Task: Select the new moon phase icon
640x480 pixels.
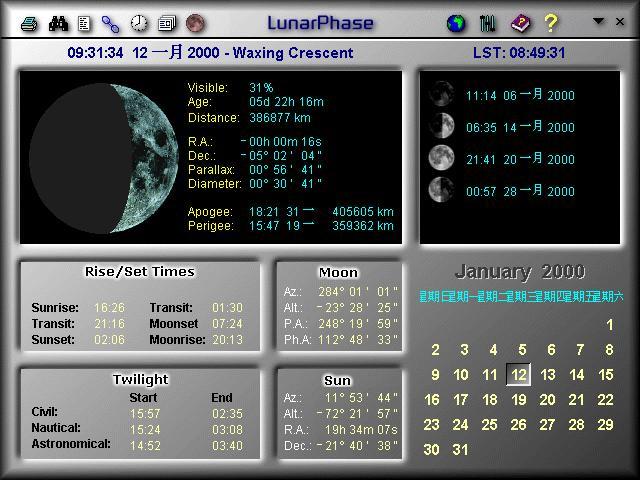Action: click(x=442, y=93)
